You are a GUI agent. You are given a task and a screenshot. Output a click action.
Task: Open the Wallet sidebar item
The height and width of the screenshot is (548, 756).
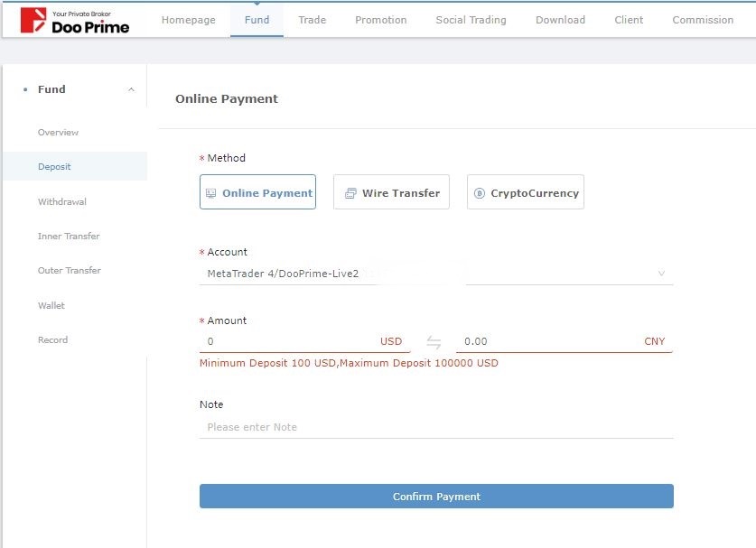(x=51, y=305)
